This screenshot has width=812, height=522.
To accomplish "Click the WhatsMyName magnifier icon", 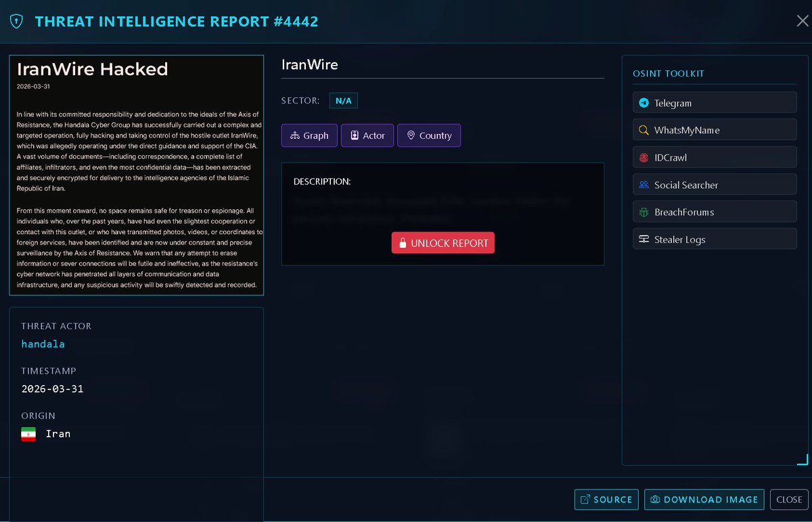I will point(644,130).
